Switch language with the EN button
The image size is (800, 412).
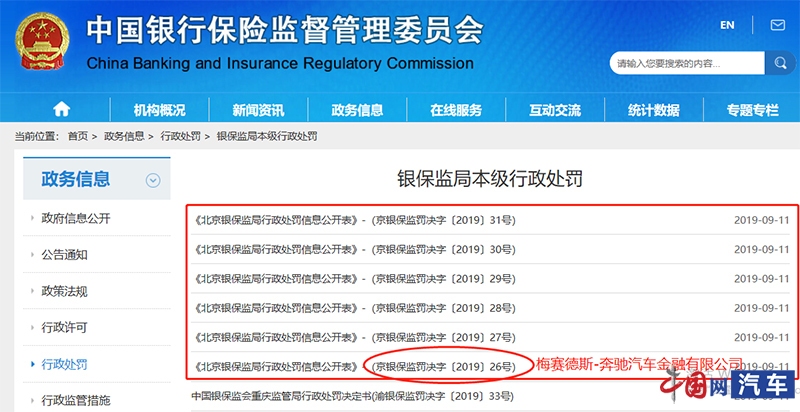point(727,24)
